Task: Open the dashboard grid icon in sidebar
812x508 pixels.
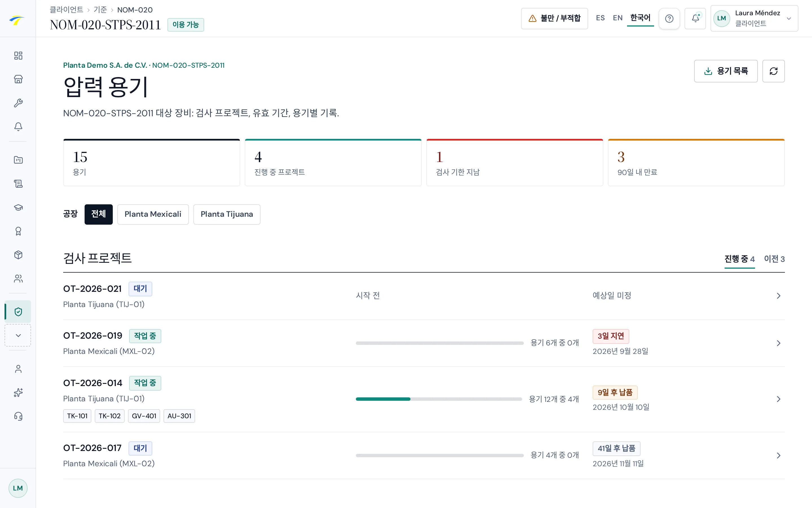Action: 18,55
